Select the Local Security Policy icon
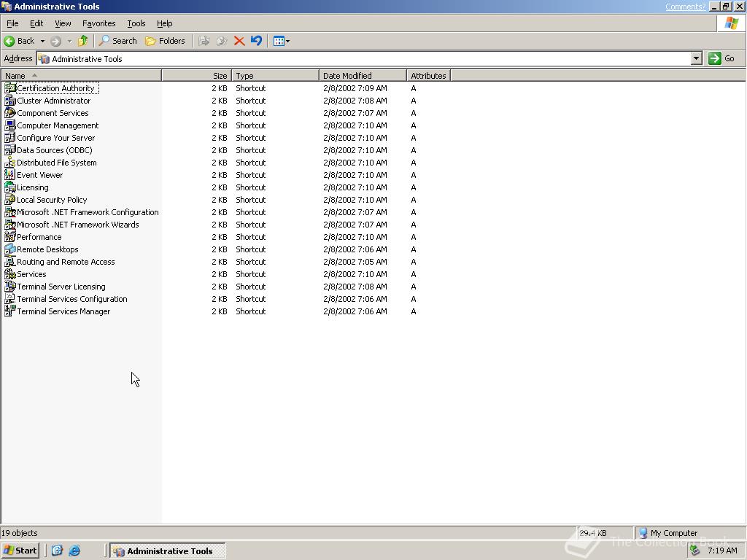This screenshot has height=560, width=747. click(10, 200)
